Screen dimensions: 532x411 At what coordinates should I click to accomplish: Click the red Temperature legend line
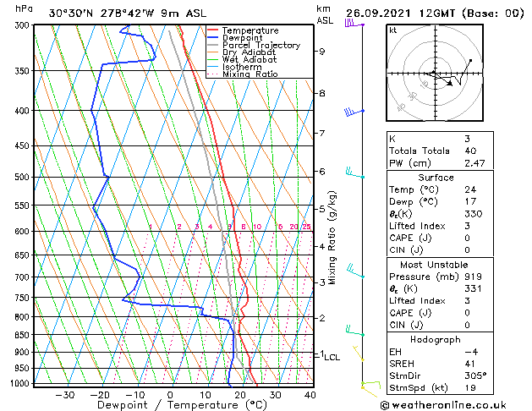tap(212, 30)
